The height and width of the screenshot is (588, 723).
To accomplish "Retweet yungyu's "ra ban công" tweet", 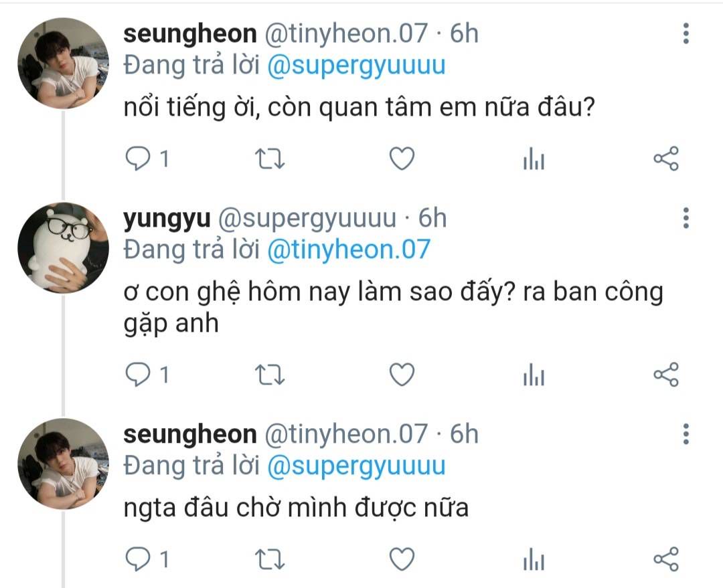I will pyautogui.click(x=270, y=375).
